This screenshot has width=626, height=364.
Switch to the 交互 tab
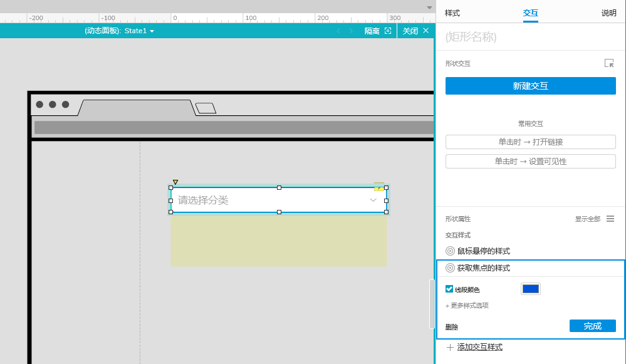pos(531,13)
